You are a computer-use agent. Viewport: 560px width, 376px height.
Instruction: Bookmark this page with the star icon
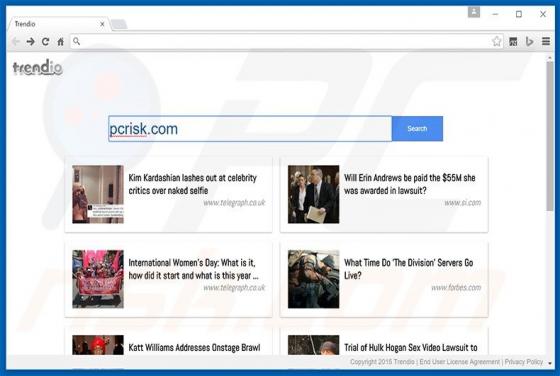pos(496,41)
